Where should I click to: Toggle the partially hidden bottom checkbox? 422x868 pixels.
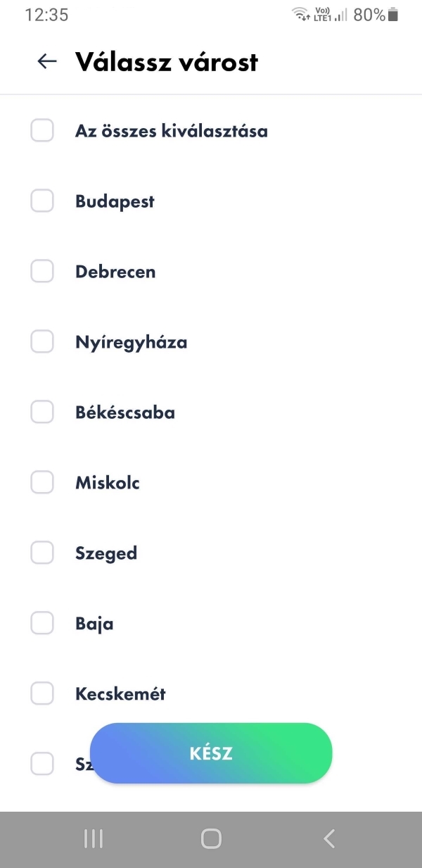click(x=42, y=764)
